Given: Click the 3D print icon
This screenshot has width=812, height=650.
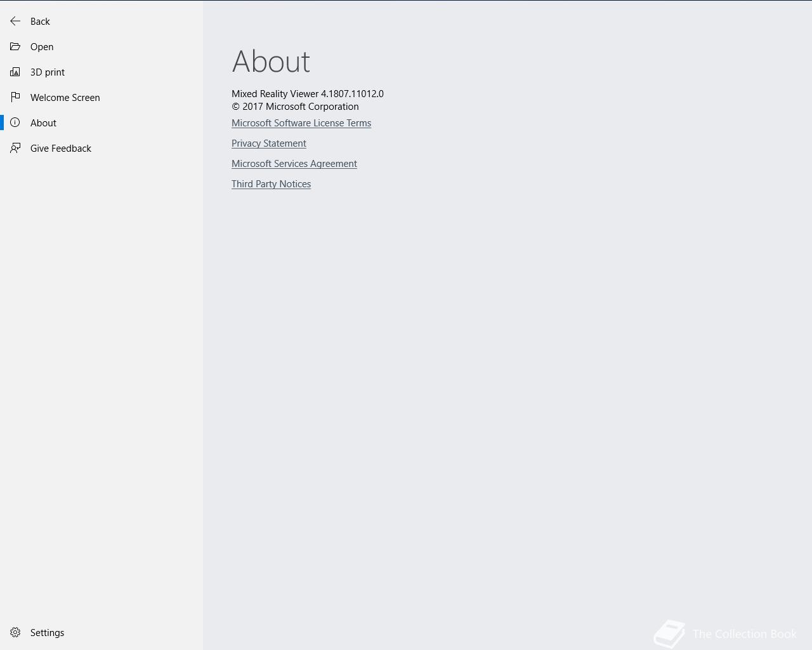Looking at the screenshot, I should [15, 72].
